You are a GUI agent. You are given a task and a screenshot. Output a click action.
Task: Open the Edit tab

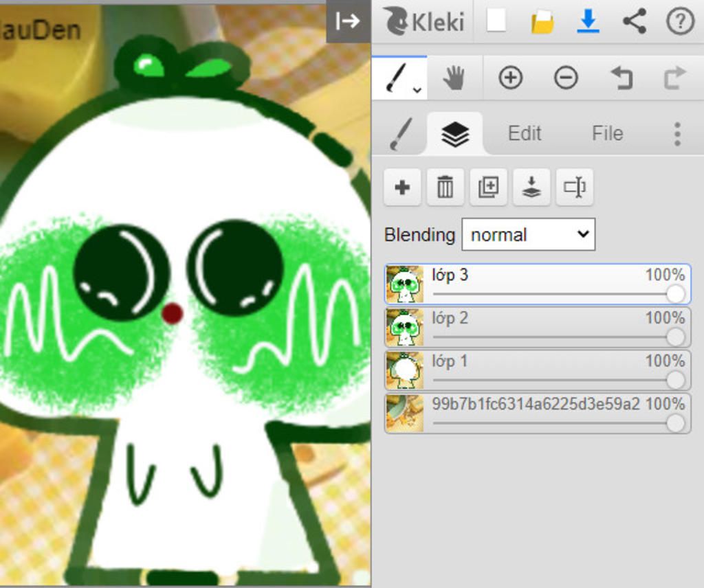click(x=525, y=133)
